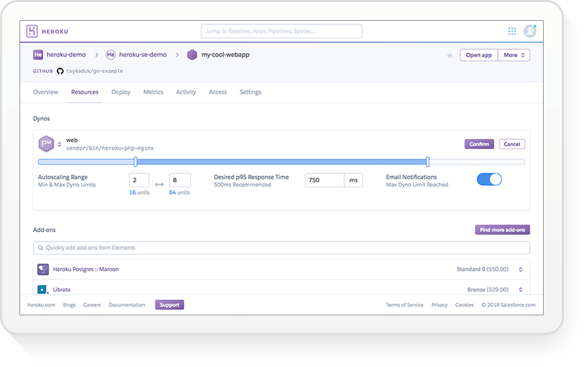Click the Heroku logo icon

tap(32, 31)
